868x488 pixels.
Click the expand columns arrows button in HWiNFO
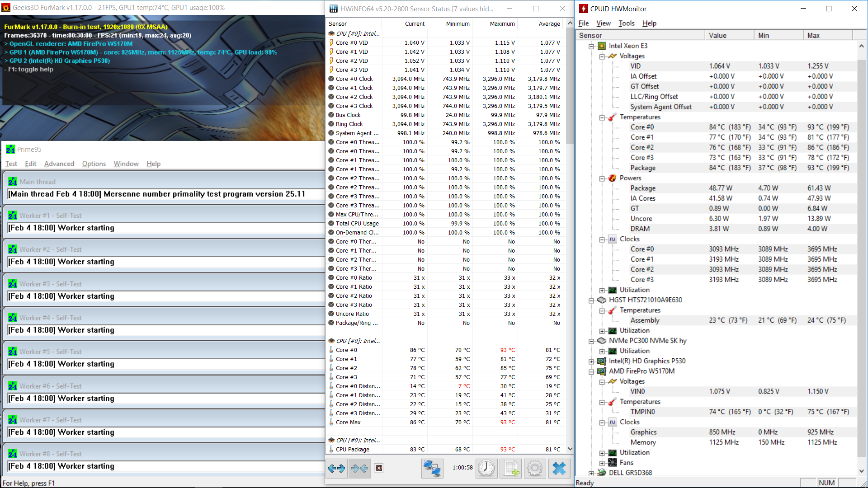(336, 468)
